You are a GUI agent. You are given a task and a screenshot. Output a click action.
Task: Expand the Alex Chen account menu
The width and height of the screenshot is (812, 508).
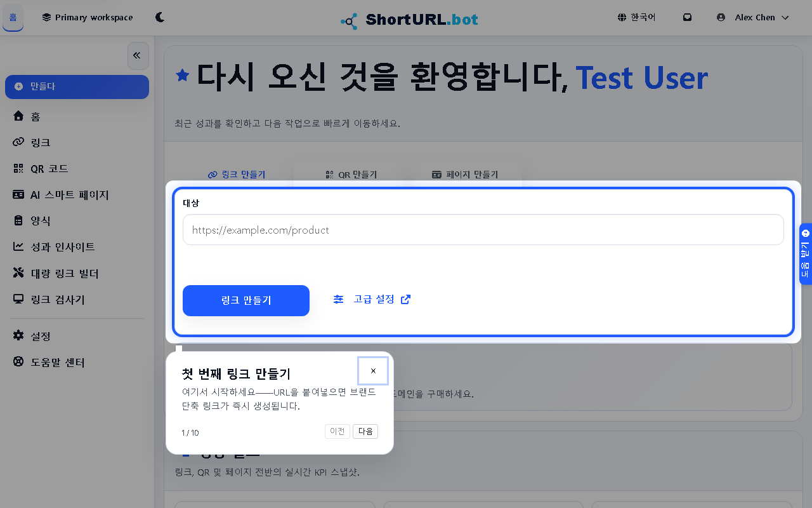752,18
